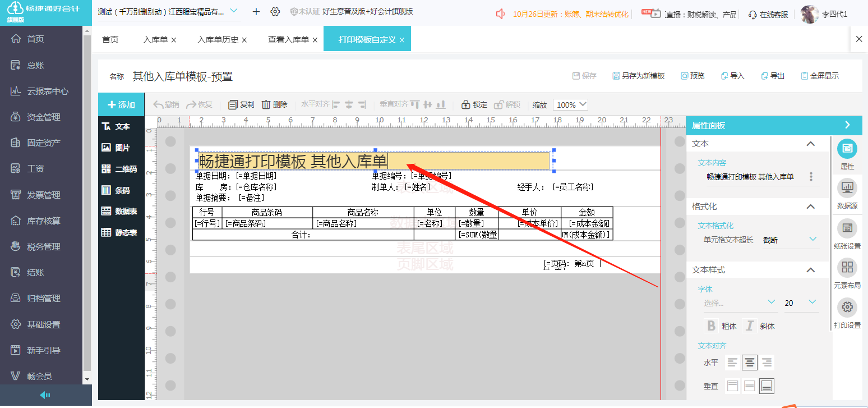This screenshot has width=868, height=408.
Task: Set vertical alignment to middle
Action: tap(750, 386)
